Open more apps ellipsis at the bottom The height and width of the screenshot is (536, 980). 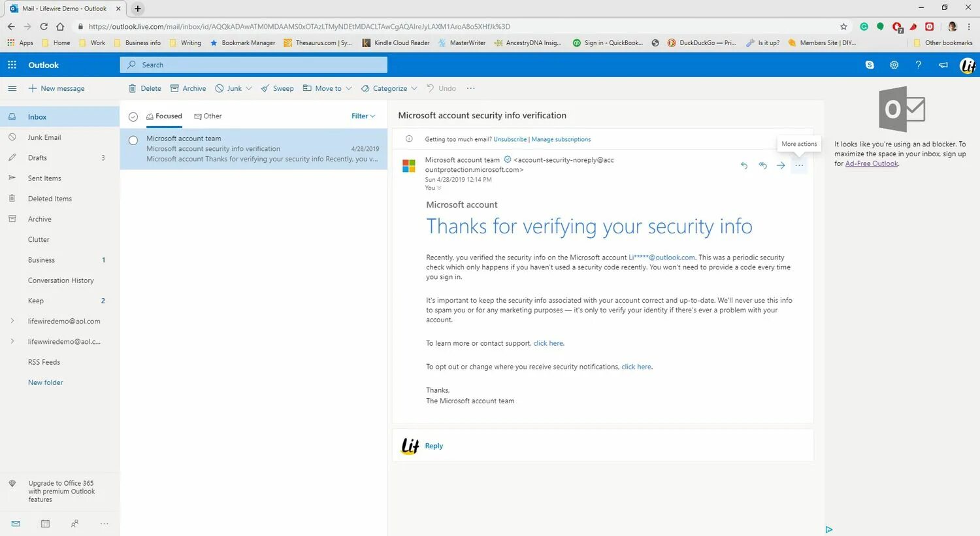click(x=104, y=524)
